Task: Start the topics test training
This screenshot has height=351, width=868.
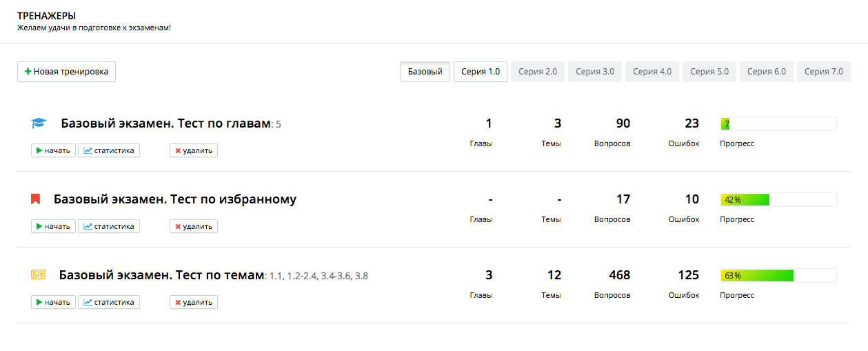Action: [x=52, y=302]
